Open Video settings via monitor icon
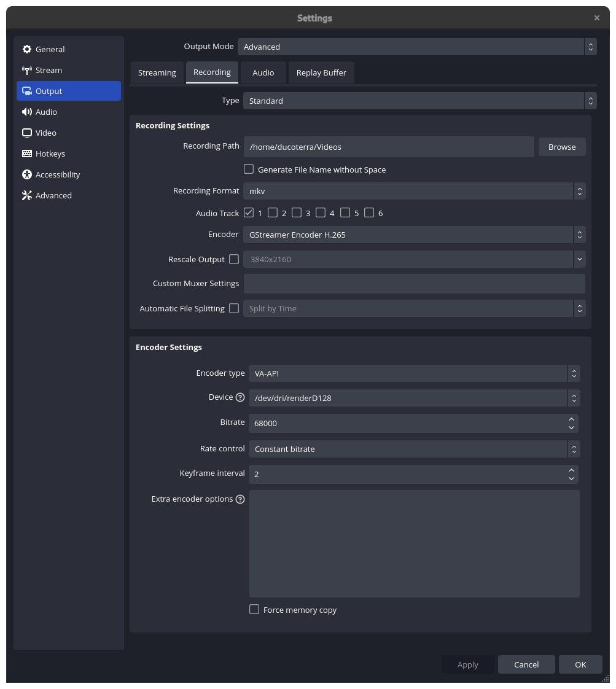 [27, 133]
